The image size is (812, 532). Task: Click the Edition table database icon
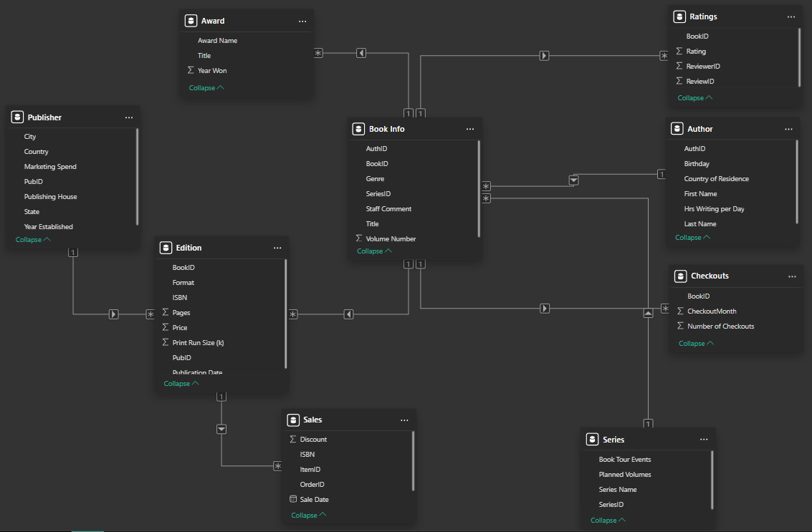tap(166, 248)
